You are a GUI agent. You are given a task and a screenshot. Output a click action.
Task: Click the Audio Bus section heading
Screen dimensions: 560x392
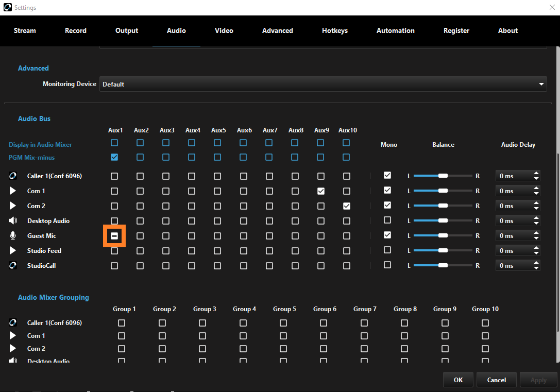coord(35,118)
